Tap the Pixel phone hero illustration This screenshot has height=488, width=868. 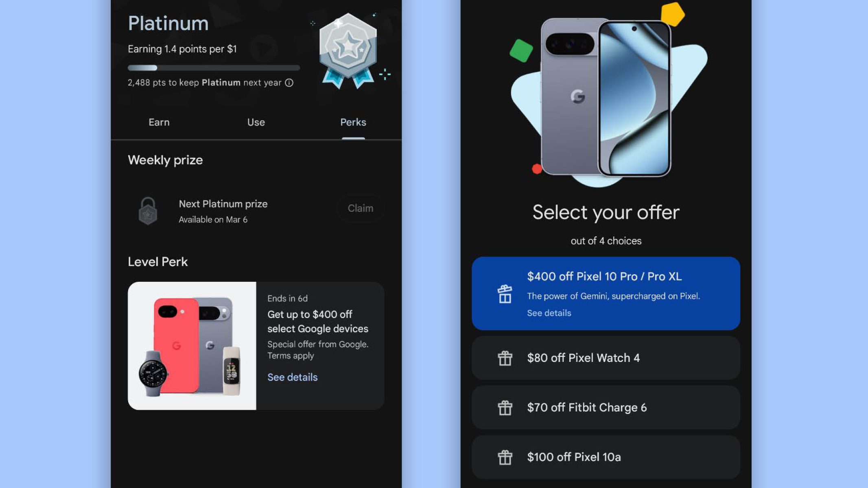point(606,98)
